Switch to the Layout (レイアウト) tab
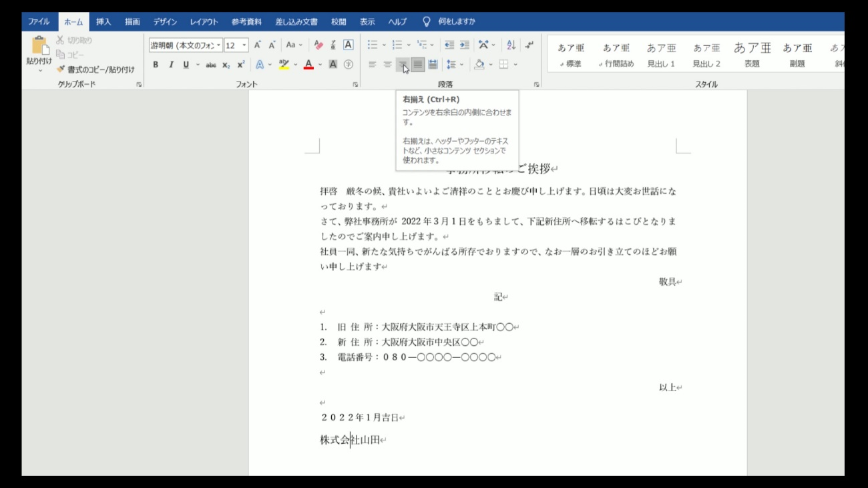868x488 pixels. tap(204, 22)
